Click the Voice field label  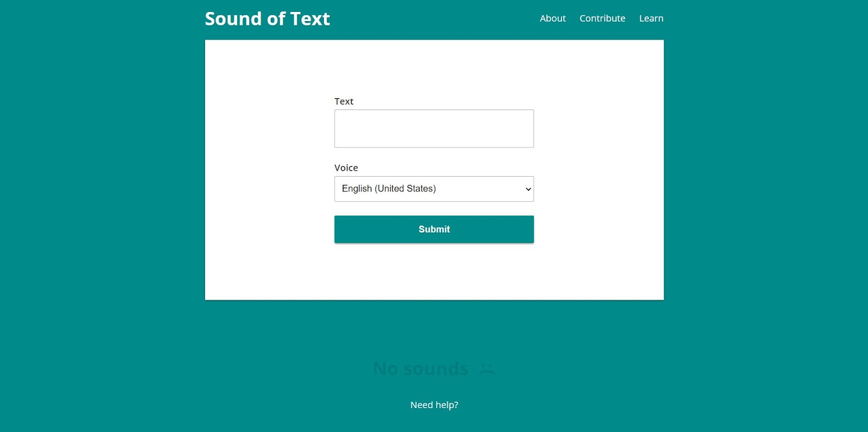(346, 168)
